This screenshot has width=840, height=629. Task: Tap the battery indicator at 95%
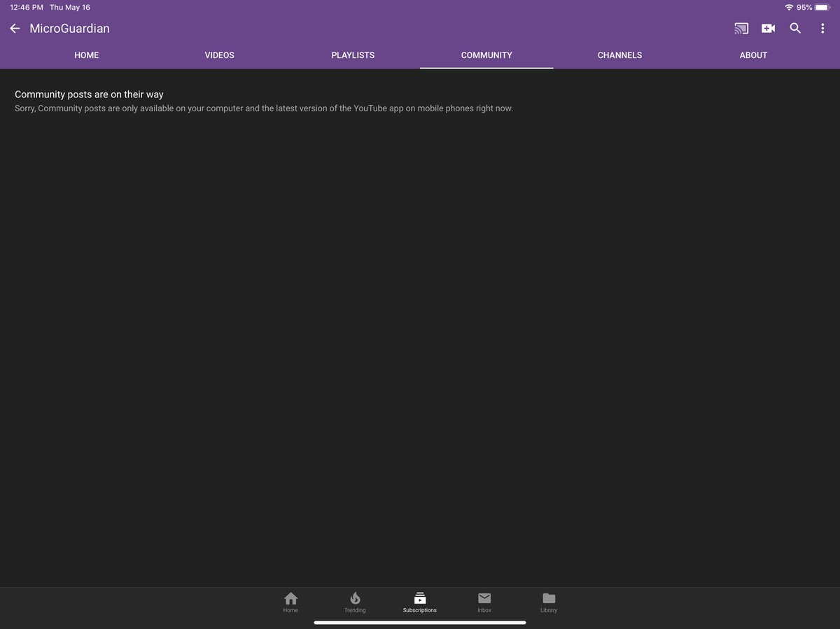click(x=813, y=7)
